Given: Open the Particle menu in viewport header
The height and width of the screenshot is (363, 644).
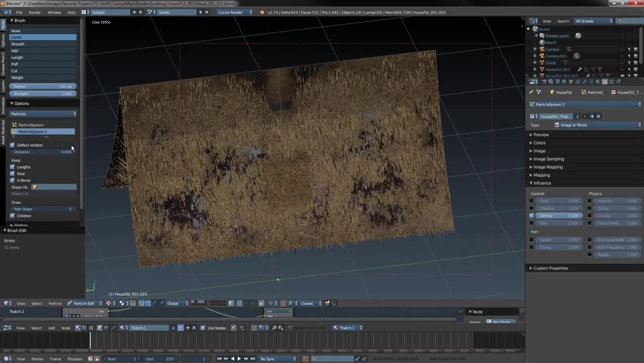Looking at the screenshot, I should pyautogui.click(x=54, y=303).
